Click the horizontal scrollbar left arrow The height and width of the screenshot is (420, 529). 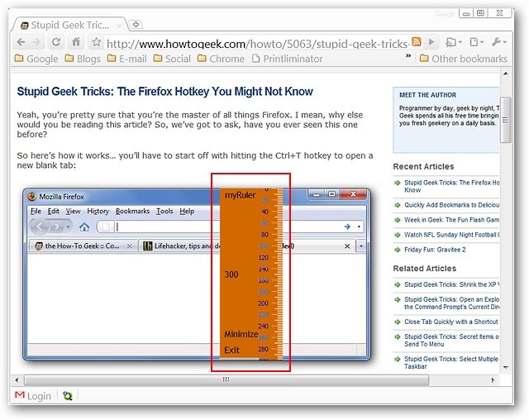click(x=17, y=379)
